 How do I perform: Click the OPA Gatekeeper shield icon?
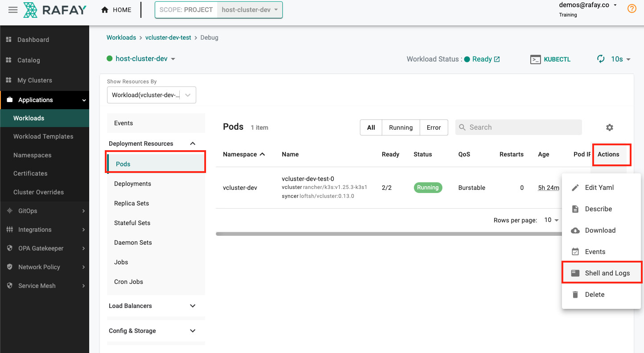pyautogui.click(x=10, y=248)
